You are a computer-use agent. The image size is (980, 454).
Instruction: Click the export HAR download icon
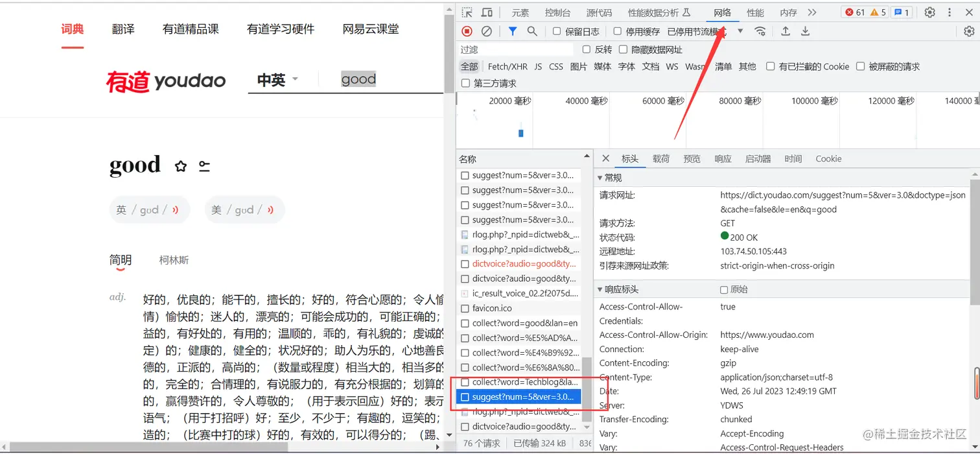[x=805, y=31]
